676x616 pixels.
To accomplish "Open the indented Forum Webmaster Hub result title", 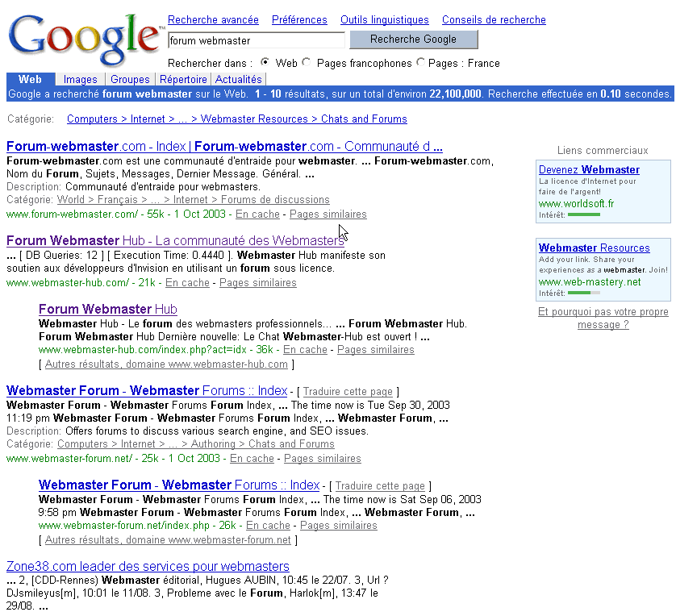I will pos(108,309).
